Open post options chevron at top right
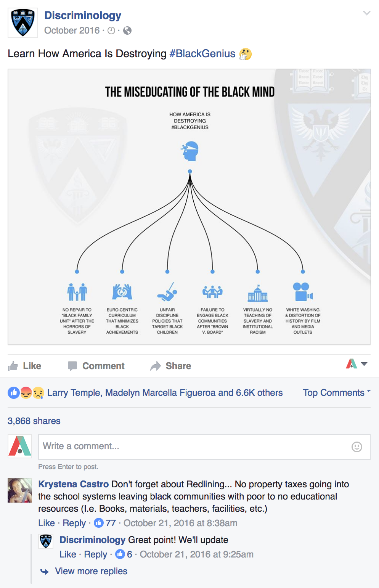 (367, 13)
